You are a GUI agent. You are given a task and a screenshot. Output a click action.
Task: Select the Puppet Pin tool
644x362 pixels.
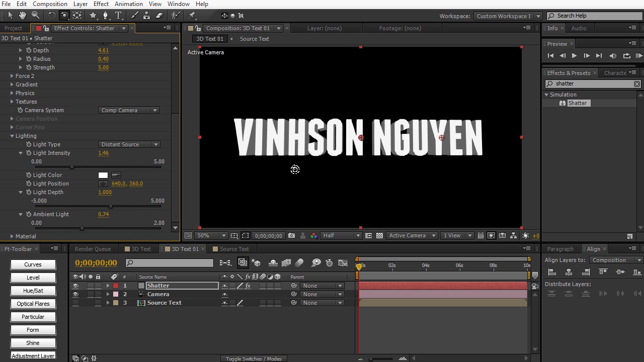pos(192,16)
